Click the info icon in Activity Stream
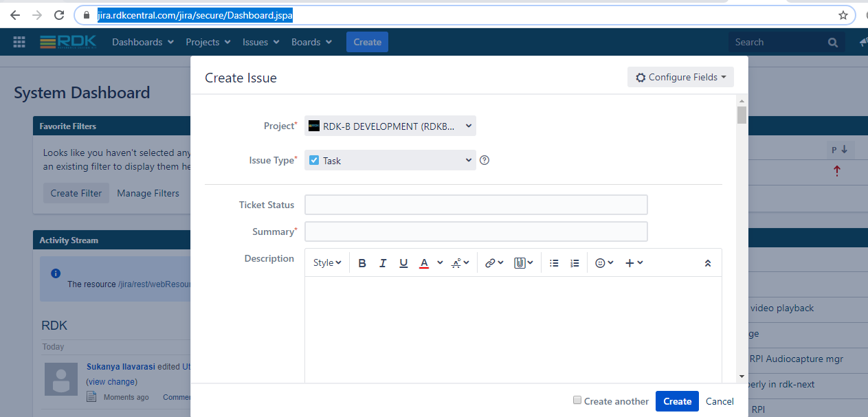868x417 pixels. coord(56,273)
